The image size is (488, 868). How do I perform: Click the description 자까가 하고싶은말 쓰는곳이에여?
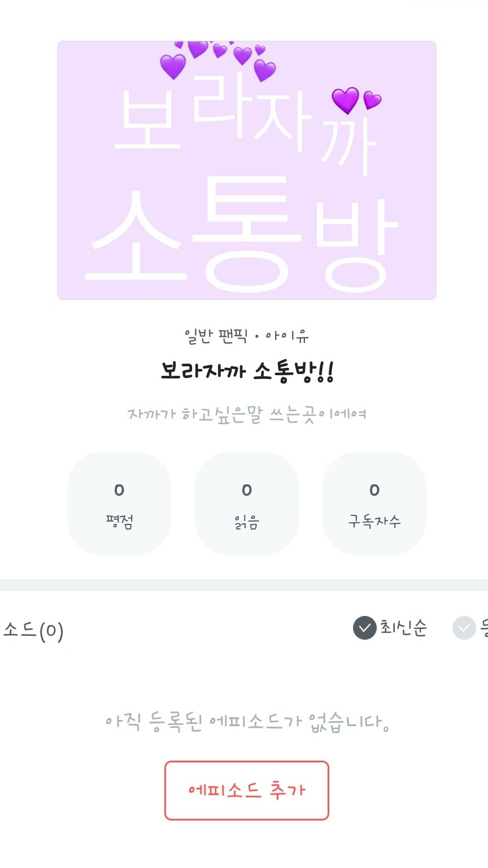(x=247, y=414)
